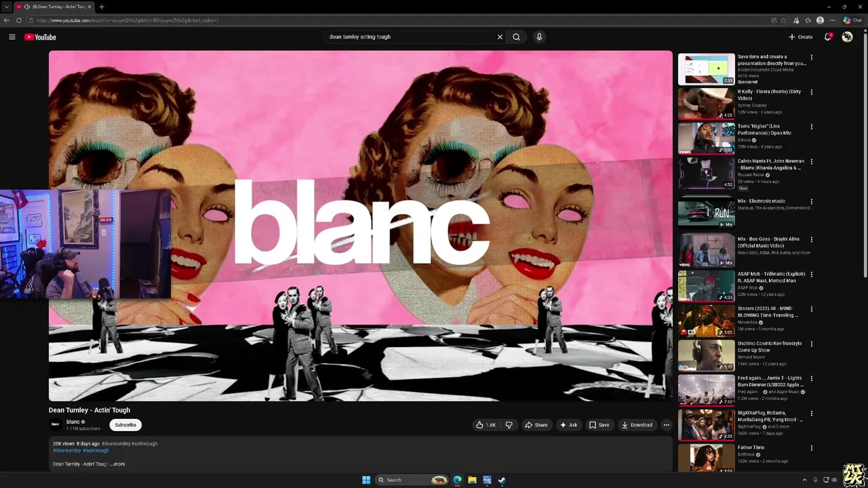Open options for Bee Gees mix
Image resolution: width=868 pixels, height=488 pixels.
tap(811, 240)
